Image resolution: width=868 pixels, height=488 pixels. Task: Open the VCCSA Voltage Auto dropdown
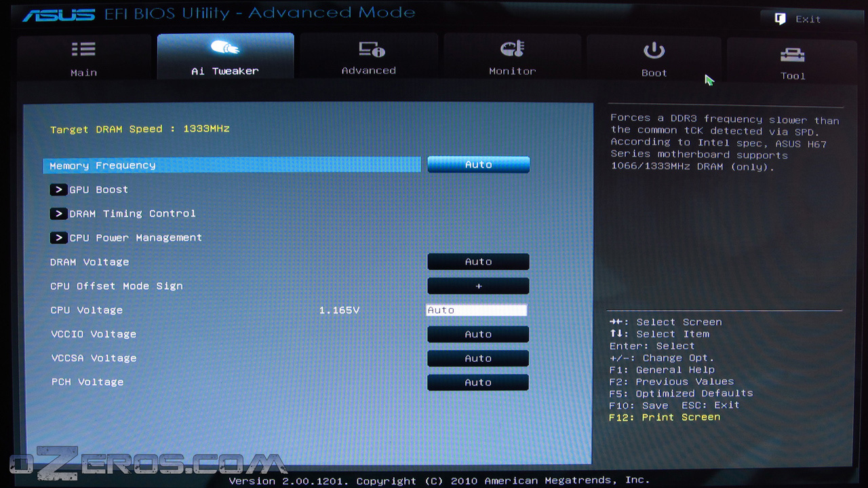click(478, 358)
